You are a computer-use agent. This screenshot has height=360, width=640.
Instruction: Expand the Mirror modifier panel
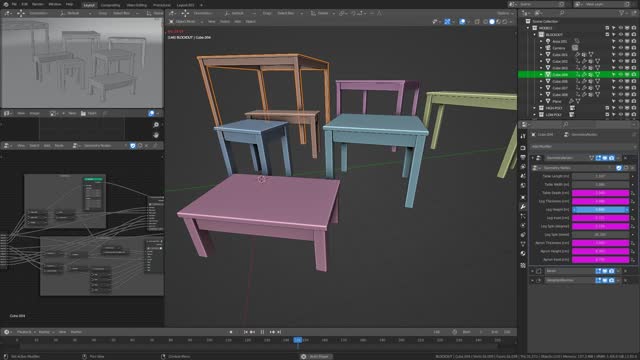click(532, 271)
